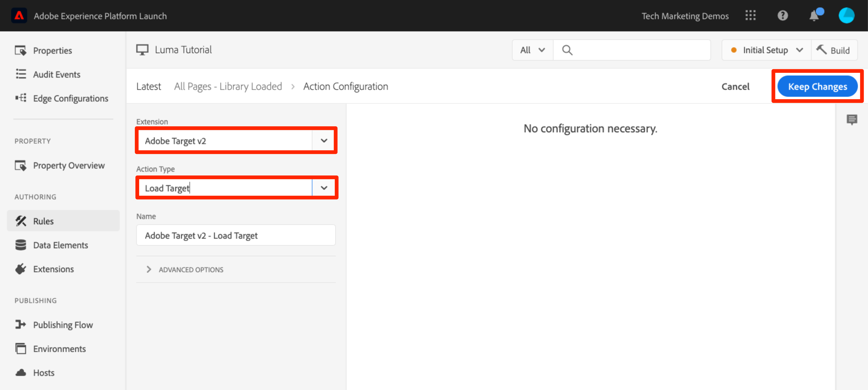Open Extensions in the sidebar
This screenshot has width=868, height=390.
(x=53, y=269)
